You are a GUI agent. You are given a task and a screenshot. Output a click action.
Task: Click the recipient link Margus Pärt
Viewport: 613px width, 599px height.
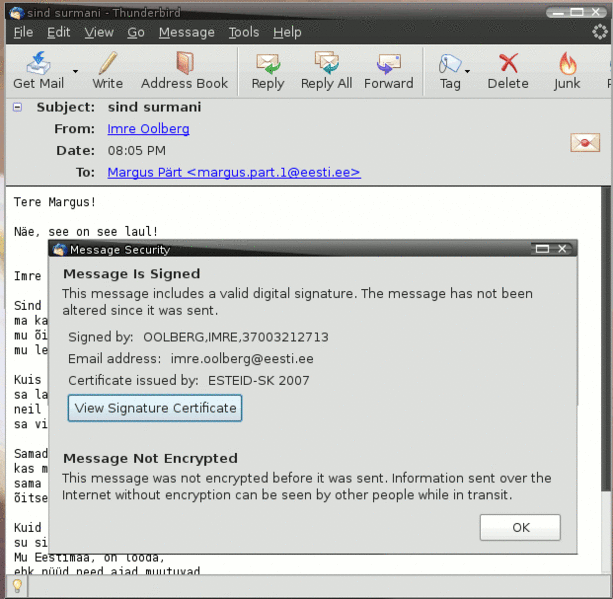pyautogui.click(x=234, y=172)
